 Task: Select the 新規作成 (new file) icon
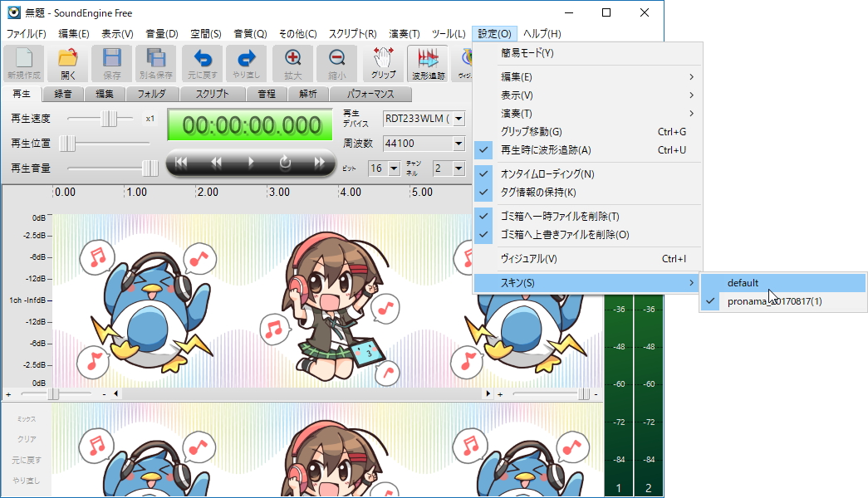22,62
